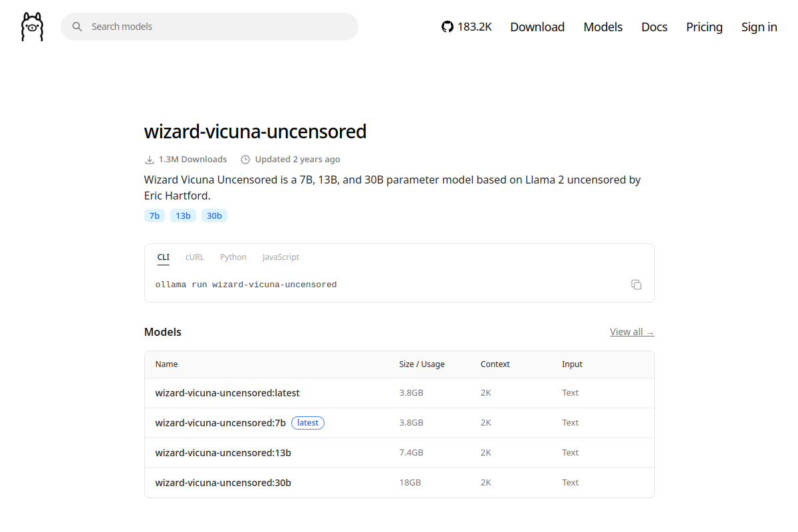Open the GitHub 183.2K stars link
This screenshot has height=532, width=798.
click(x=467, y=27)
